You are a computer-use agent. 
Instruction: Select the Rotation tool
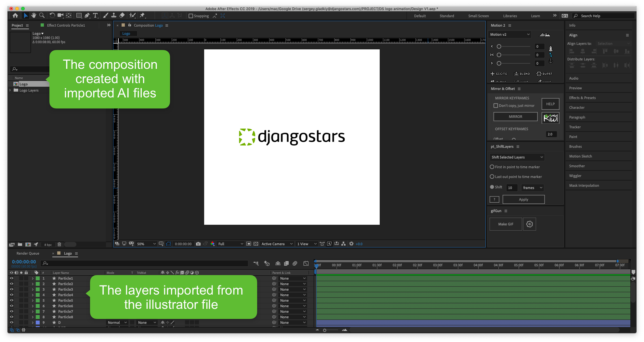[52, 15]
